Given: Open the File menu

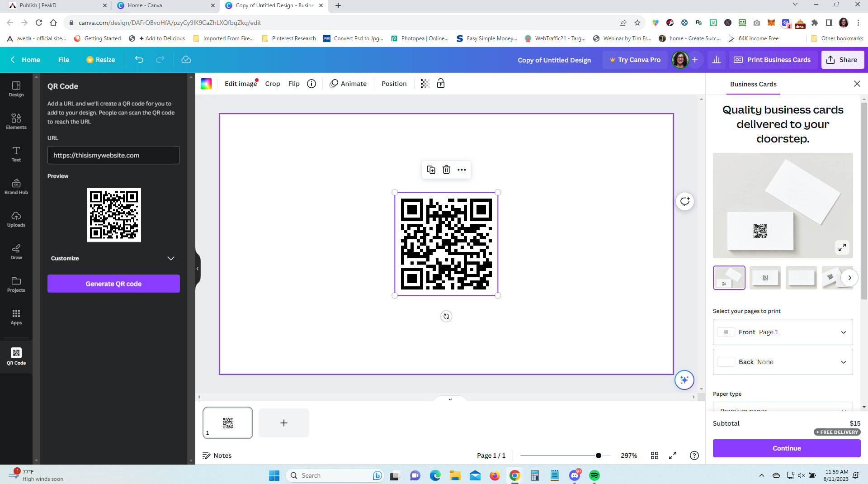Looking at the screenshot, I should pos(64,60).
